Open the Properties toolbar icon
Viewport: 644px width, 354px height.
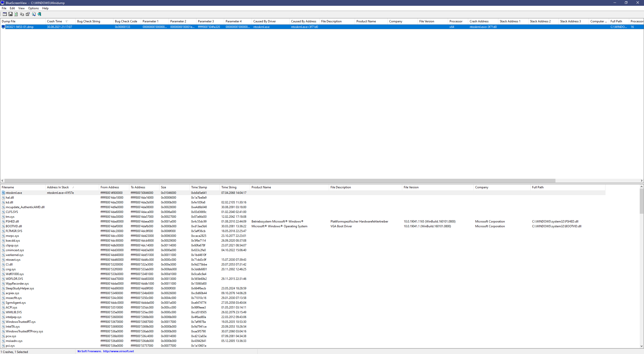[28, 14]
